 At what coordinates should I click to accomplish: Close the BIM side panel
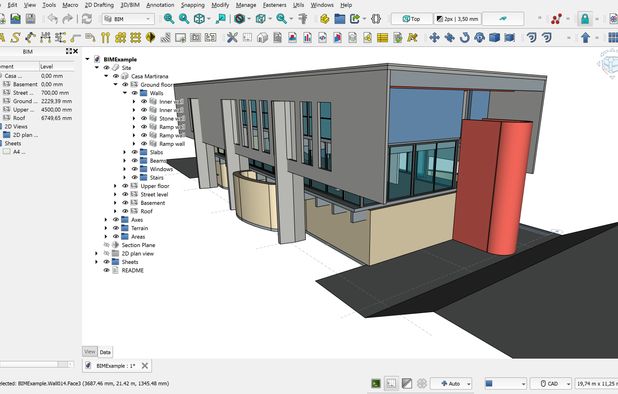75,51
